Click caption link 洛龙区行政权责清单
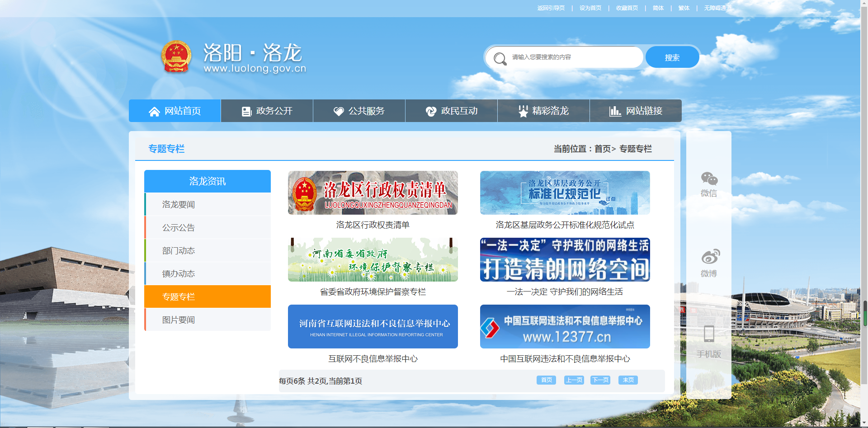The height and width of the screenshot is (428, 868). pos(373,225)
